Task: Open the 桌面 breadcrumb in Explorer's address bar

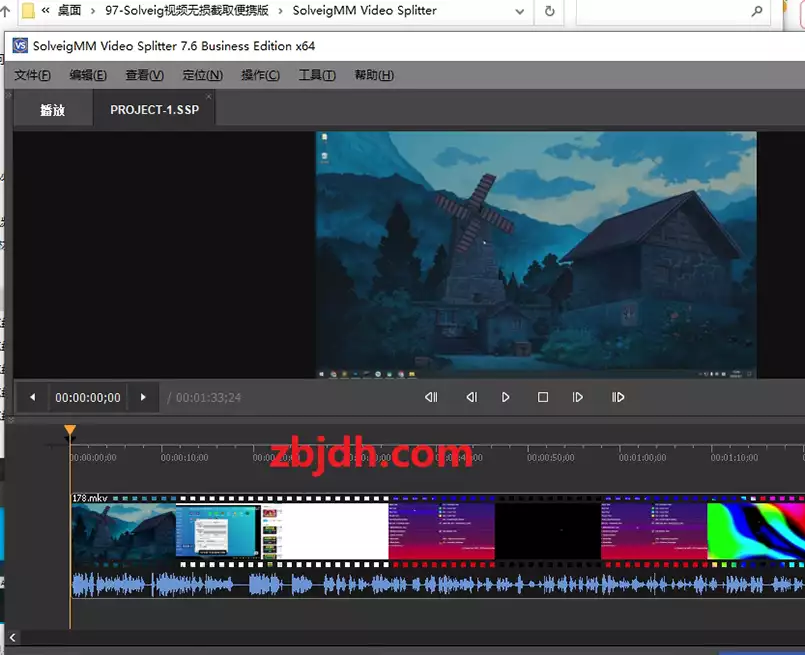Action: click(x=69, y=10)
